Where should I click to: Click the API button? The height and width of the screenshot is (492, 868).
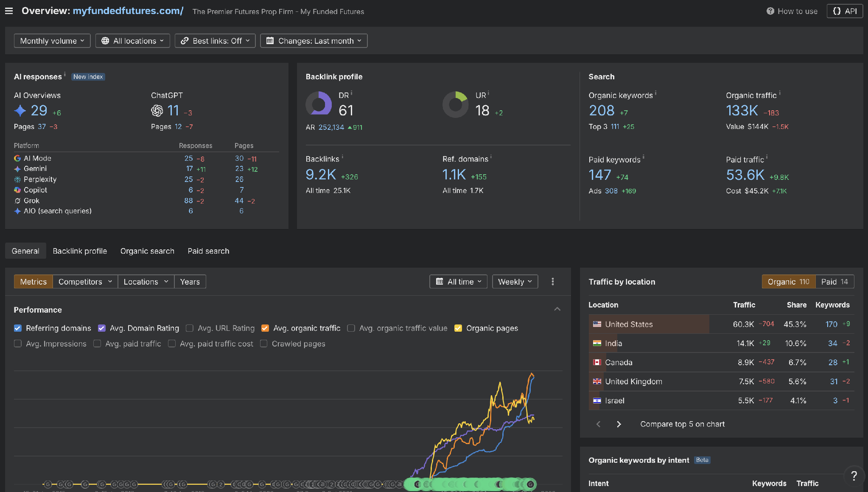pyautogui.click(x=845, y=11)
